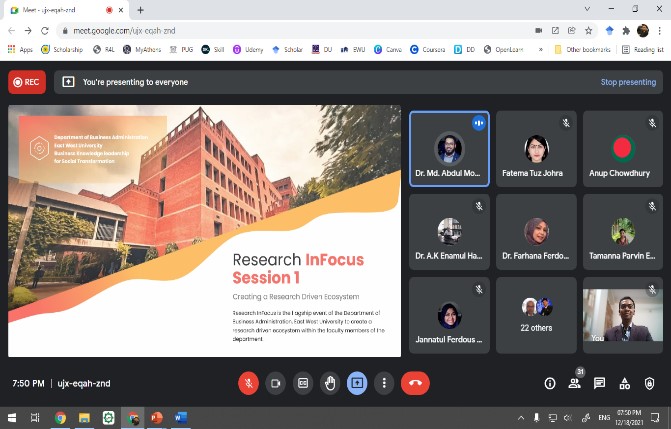The image size is (671, 429).
Task: Click the red REC recording indicator
Action: point(27,82)
